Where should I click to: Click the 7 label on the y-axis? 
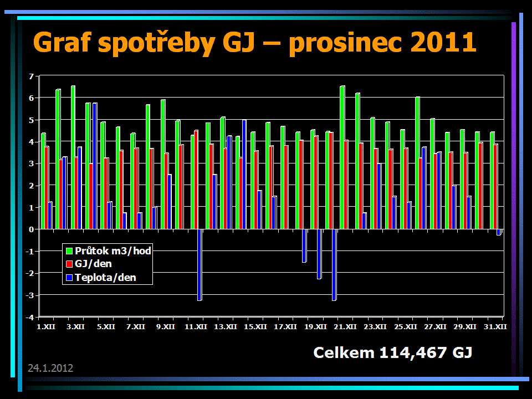(32, 76)
